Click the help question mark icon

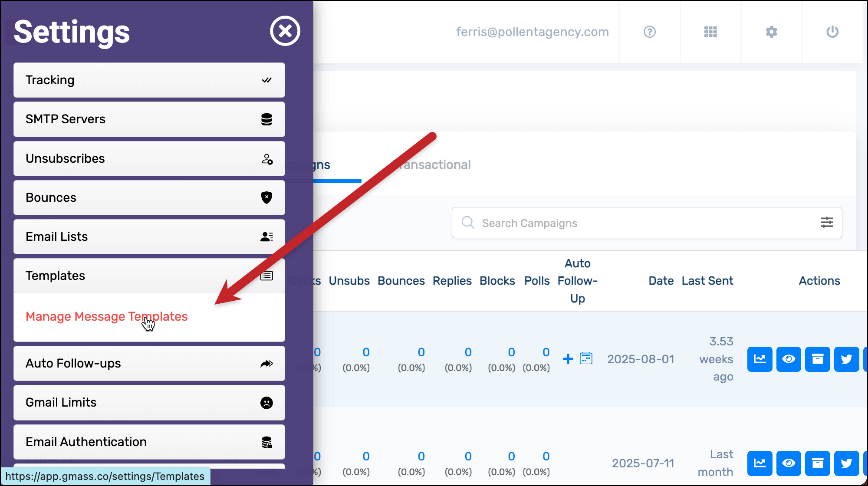pyautogui.click(x=649, y=32)
